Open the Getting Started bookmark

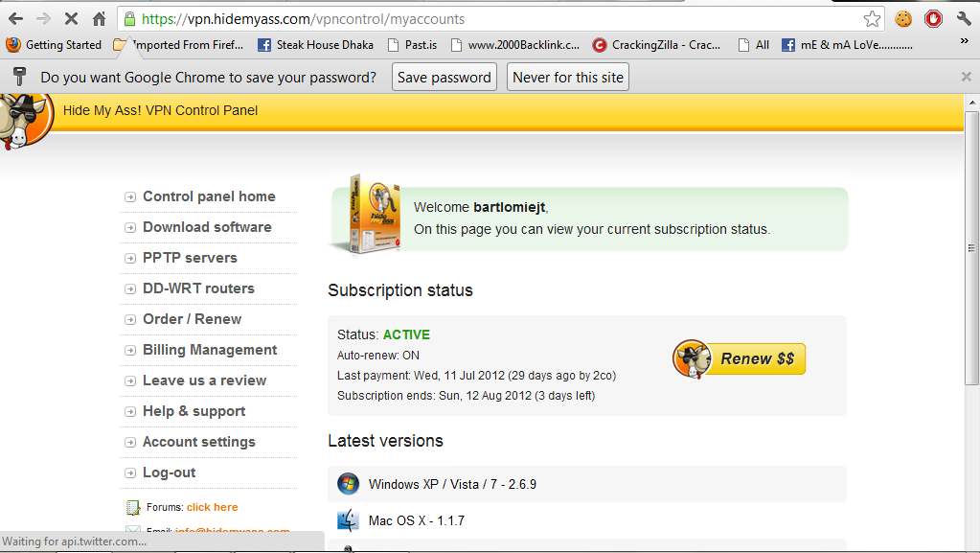tap(54, 45)
